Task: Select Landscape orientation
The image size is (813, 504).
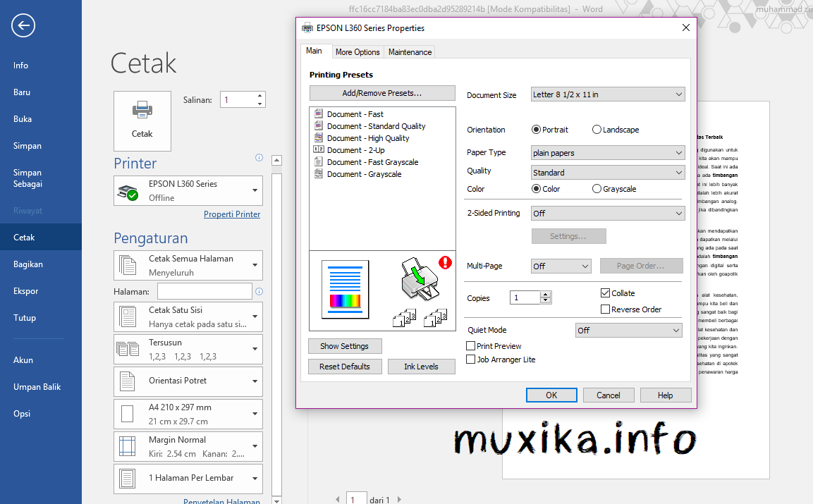Action: (597, 130)
